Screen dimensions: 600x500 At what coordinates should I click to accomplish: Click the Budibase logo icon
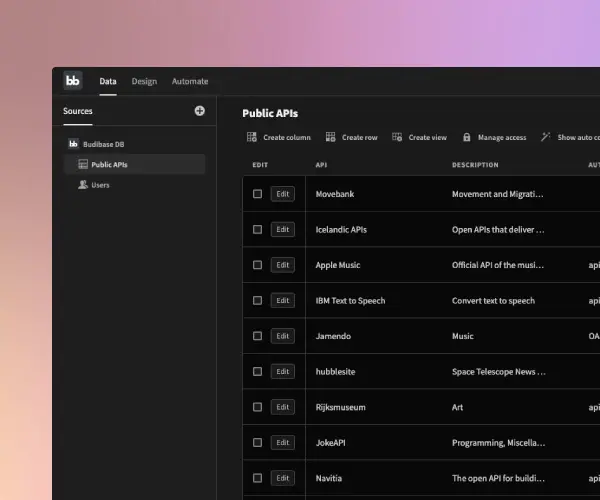click(x=73, y=81)
